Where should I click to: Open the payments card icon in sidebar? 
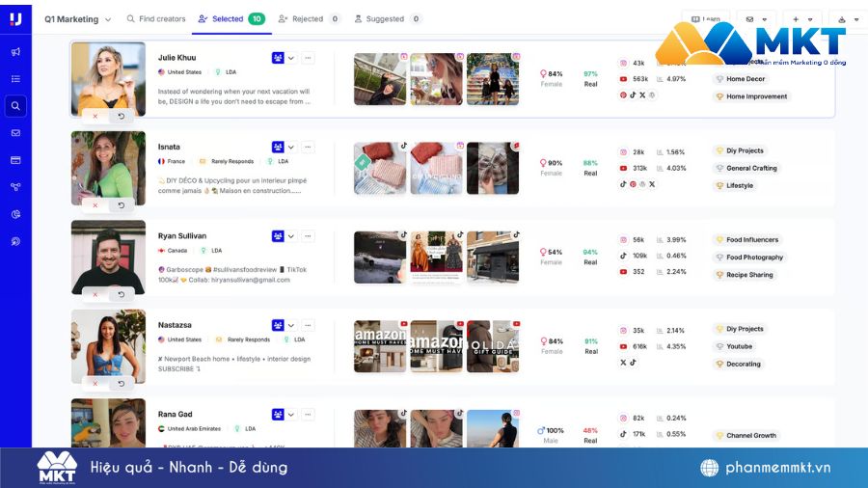point(15,160)
